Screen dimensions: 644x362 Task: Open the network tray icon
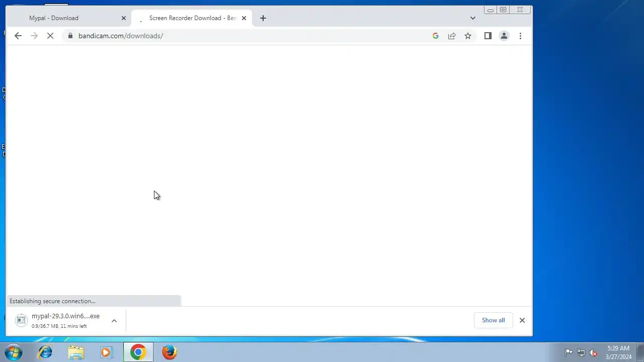pos(581,352)
